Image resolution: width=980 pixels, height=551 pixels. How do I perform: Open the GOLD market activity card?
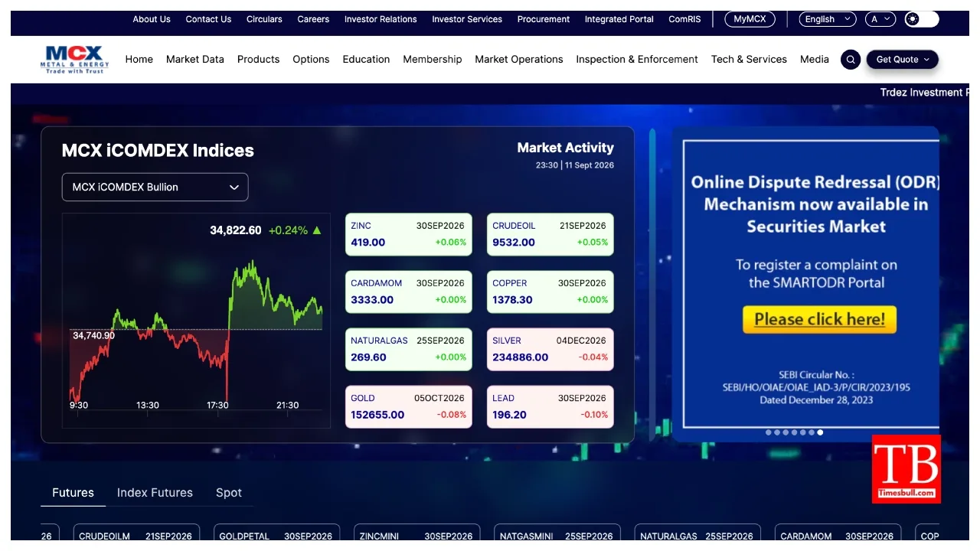(x=409, y=406)
